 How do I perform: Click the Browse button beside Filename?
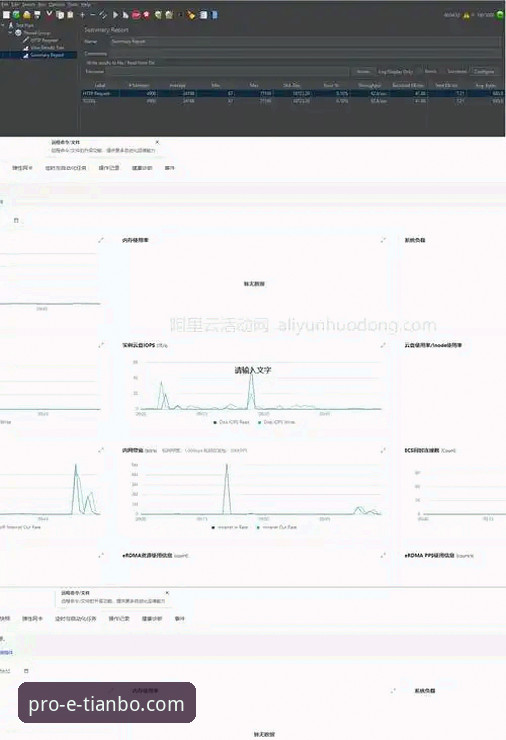coord(363,71)
